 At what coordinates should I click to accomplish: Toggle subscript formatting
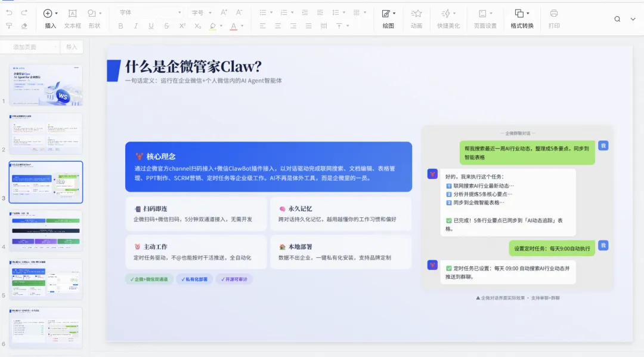197,26
